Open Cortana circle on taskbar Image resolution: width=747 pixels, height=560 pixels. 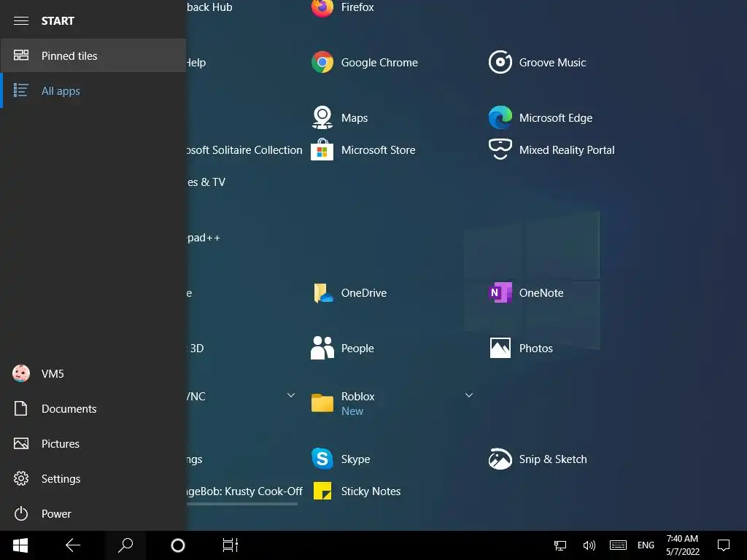click(x=178, y=545)
